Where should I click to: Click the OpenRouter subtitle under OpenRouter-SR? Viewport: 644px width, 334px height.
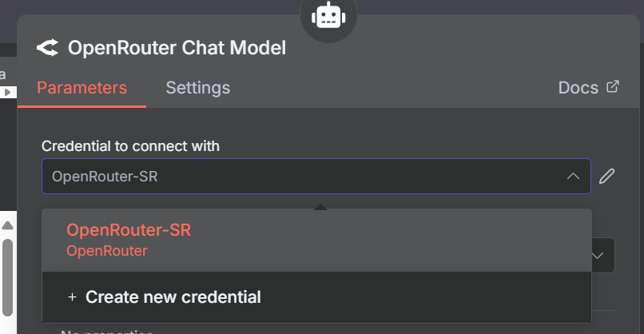point(107,251)
